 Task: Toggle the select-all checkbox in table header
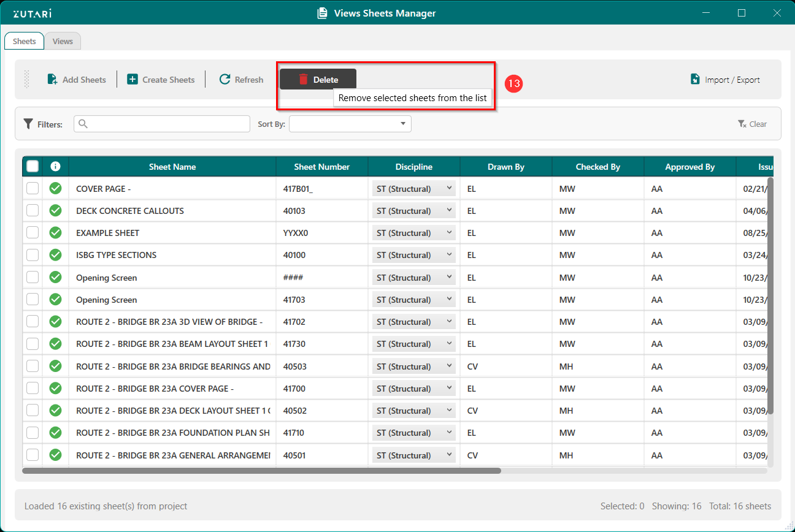(x=33, y=167)
